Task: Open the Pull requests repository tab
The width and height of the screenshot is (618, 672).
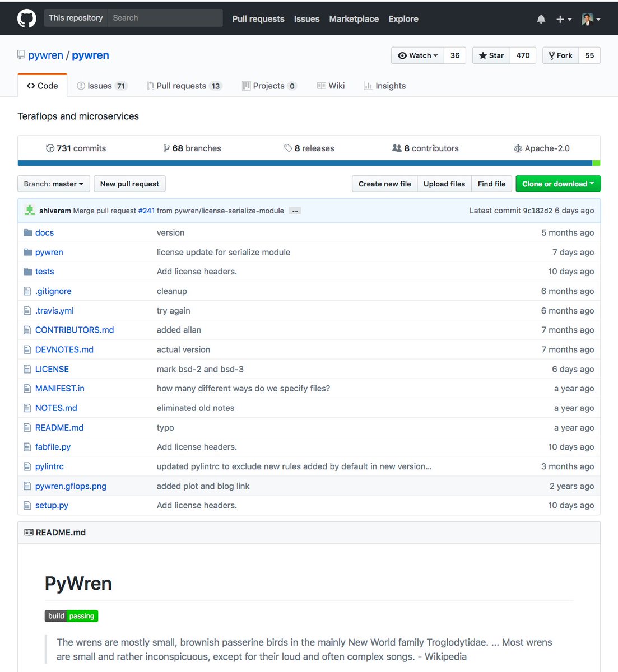Action: 184,86
